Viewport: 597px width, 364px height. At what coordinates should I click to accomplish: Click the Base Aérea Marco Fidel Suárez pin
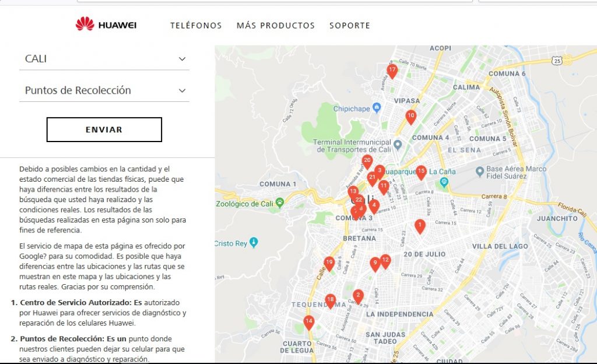[x=480, y=172]
